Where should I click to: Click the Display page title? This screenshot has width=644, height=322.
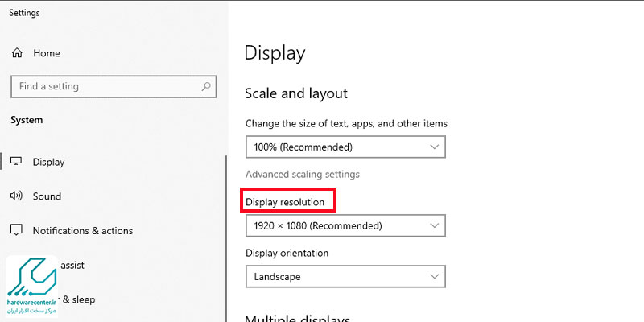275,53
